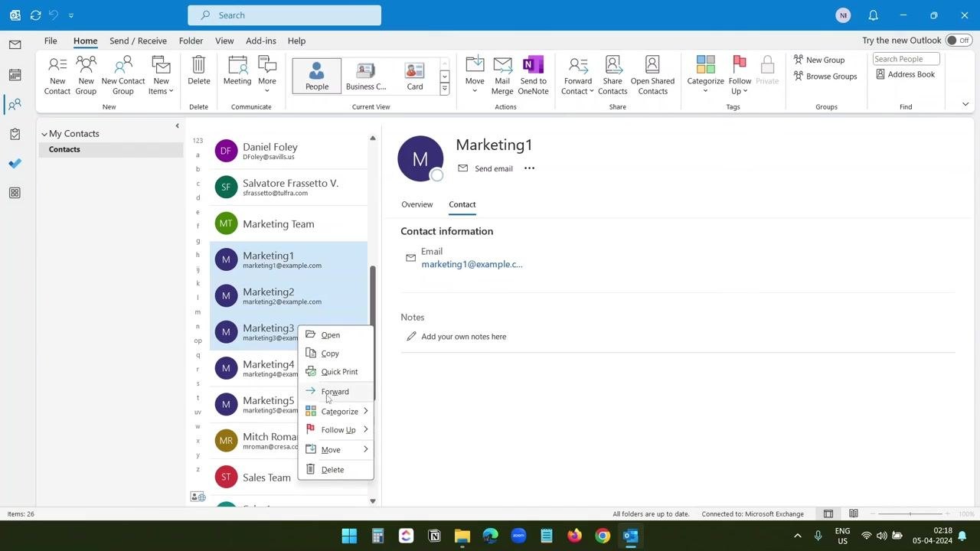This screenshot has width=980, height=551.
Task: Open the To Do checkmark icon
Action: coord(15,163)
